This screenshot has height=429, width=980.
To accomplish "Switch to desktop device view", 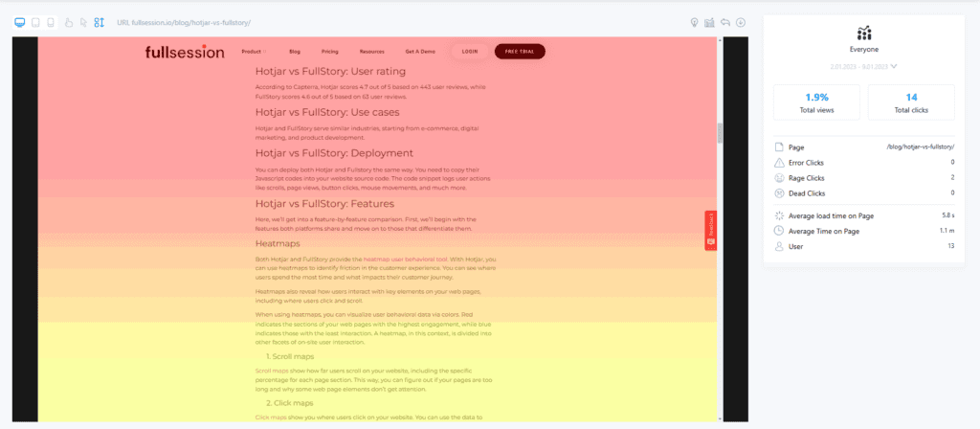I will [x=20, y=21].
